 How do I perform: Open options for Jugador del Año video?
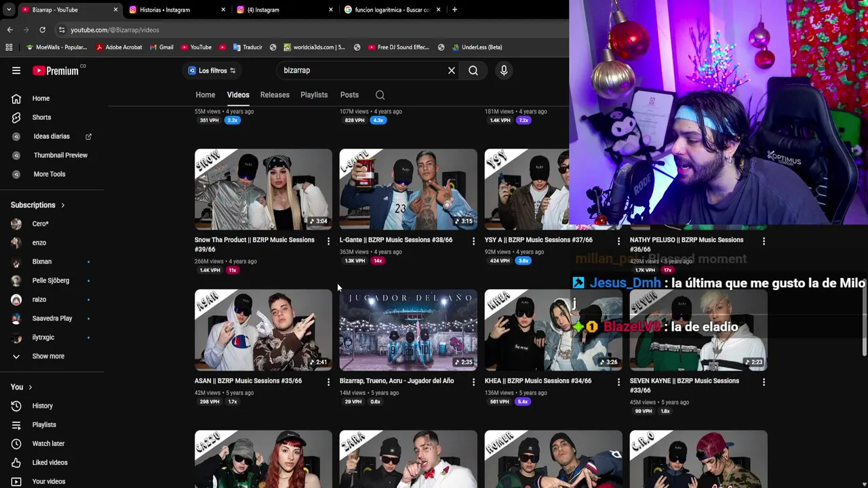tap(473, 382)
